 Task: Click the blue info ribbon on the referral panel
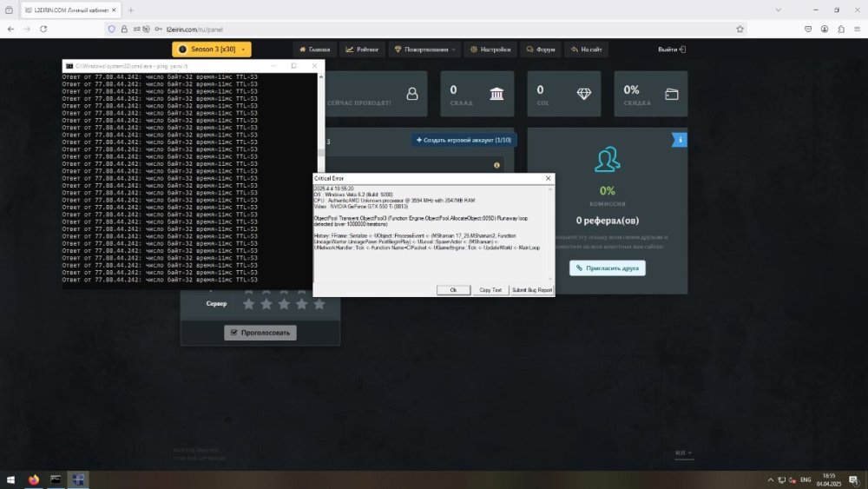click(x=681, y=138)
